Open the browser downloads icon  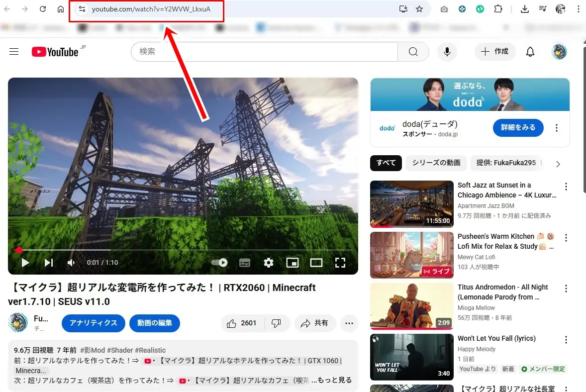pyautogui.click(x=525, y=9)
